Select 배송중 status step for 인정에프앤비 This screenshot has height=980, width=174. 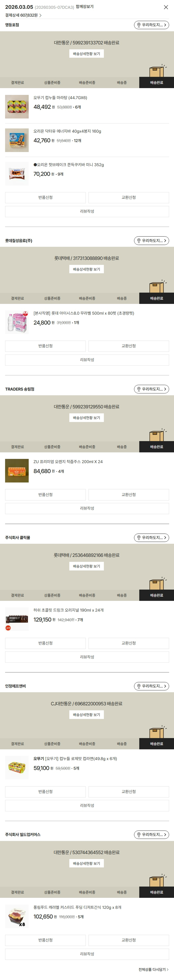point(122,744)
